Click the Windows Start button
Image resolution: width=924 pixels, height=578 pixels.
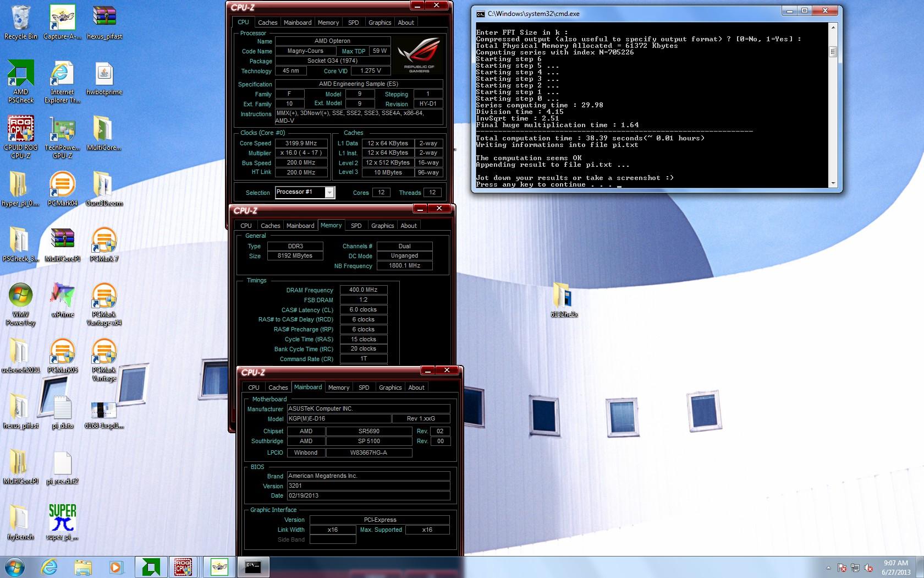[14, 567]
